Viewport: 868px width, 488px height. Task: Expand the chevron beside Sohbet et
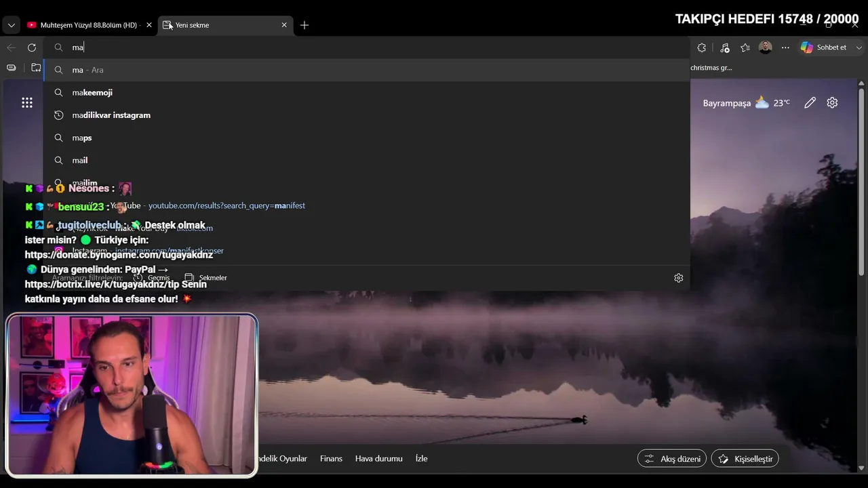[x=859, y=47]
